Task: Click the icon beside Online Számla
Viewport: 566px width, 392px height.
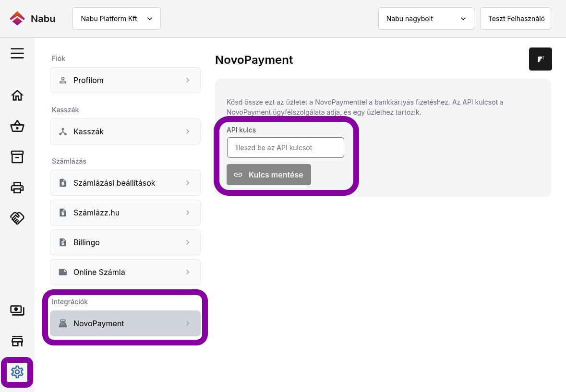Action: coord(63,272)
